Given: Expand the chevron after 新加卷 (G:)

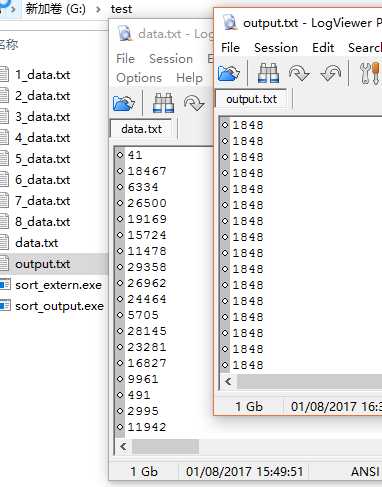Looking at the screenshot, I should point(98,9).
